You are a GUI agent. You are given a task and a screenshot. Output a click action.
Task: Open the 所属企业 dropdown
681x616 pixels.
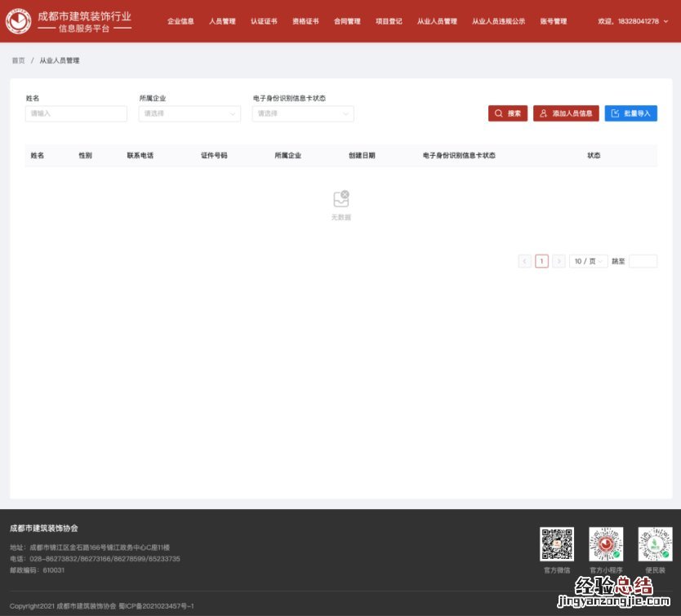click(x=189, y=113)
